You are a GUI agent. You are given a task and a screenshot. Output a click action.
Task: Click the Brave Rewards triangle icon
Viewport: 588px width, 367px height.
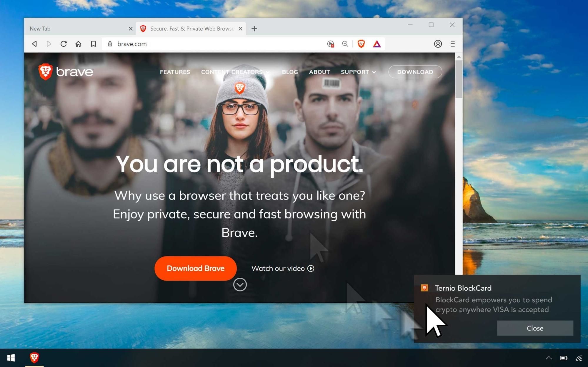(x=377, y=44)
